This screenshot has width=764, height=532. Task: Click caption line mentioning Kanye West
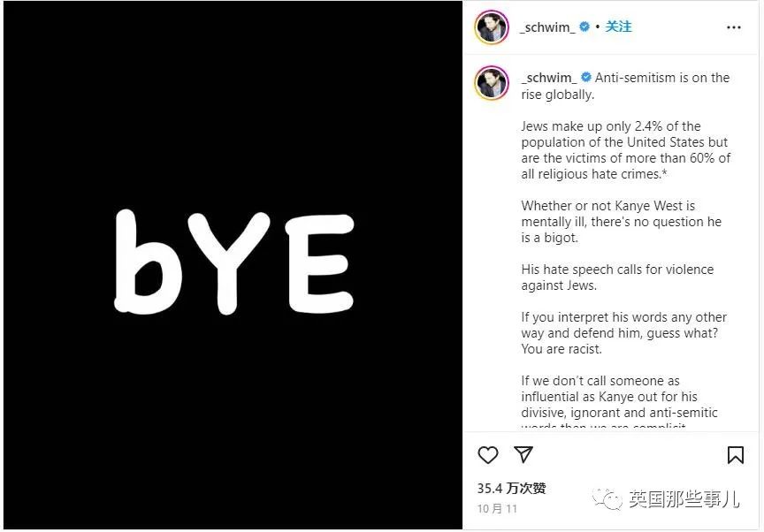point(608,205)
